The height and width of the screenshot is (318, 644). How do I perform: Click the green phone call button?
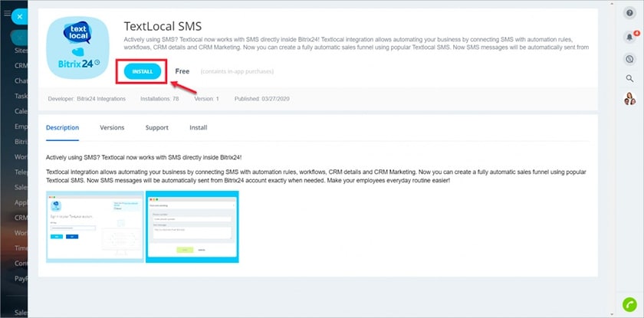tap(629, 304)
